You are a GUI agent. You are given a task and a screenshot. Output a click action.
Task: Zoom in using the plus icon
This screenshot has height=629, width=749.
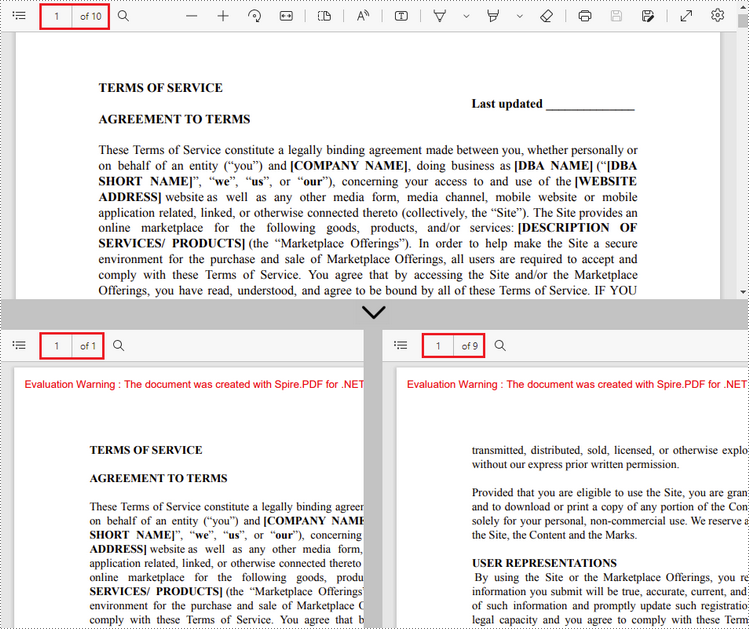click(223, 16)
